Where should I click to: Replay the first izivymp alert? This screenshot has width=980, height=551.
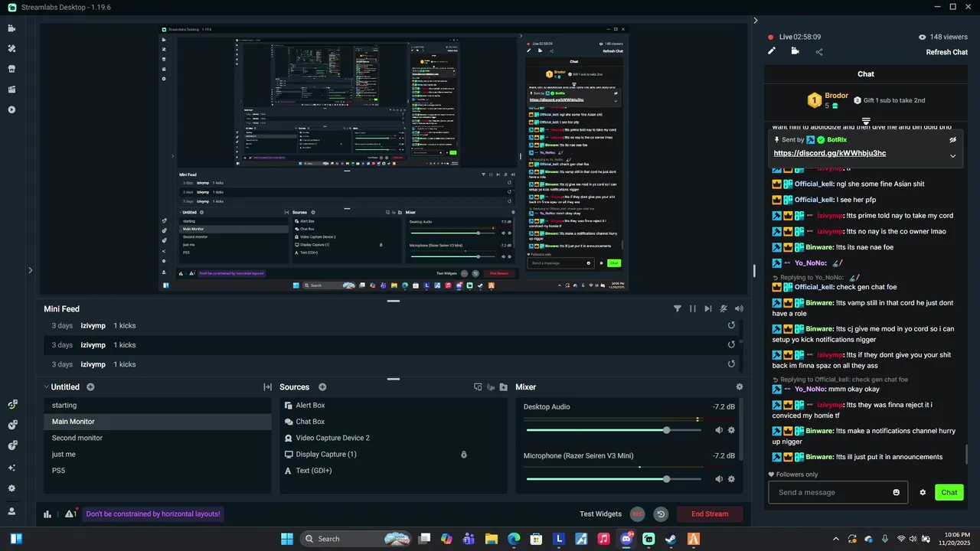[x=731, y=325]
